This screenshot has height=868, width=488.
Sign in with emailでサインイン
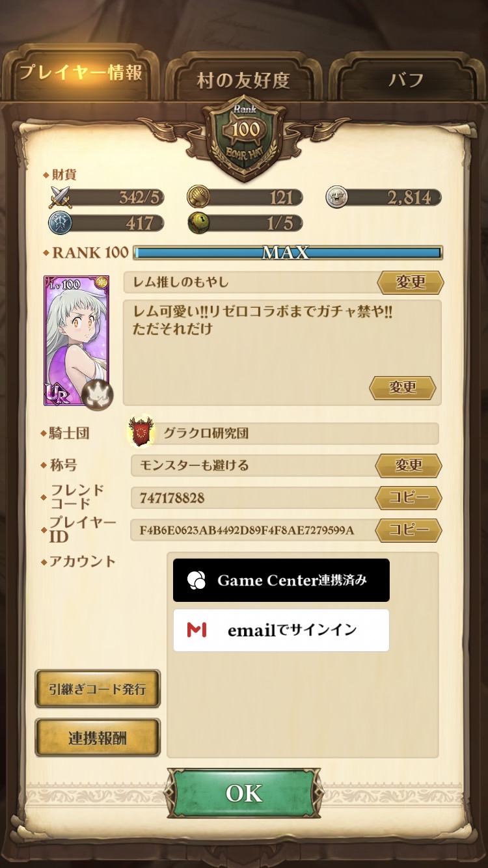click(x=281, y=630)
